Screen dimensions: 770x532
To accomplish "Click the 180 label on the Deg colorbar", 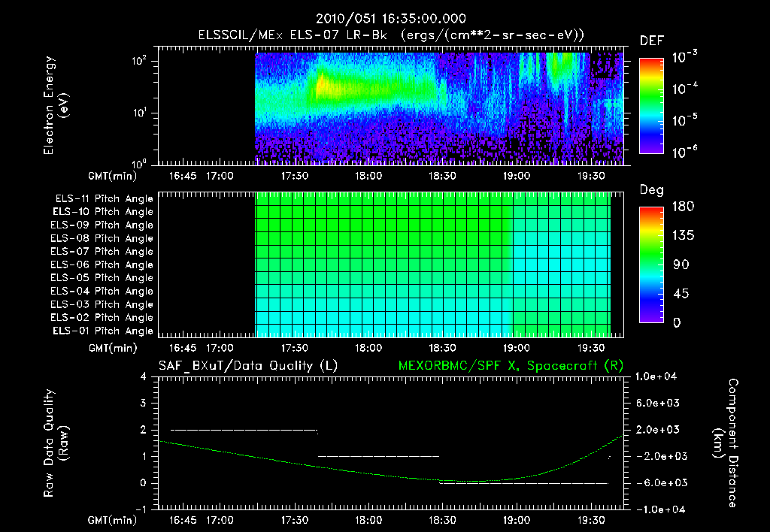I will click(x=683, y=207).
